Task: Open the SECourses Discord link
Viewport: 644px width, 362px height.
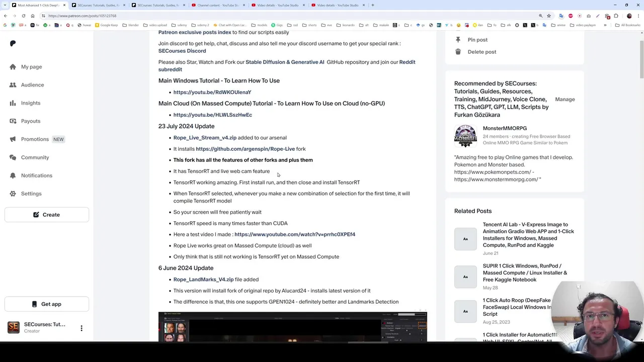Action: [182, 51]
